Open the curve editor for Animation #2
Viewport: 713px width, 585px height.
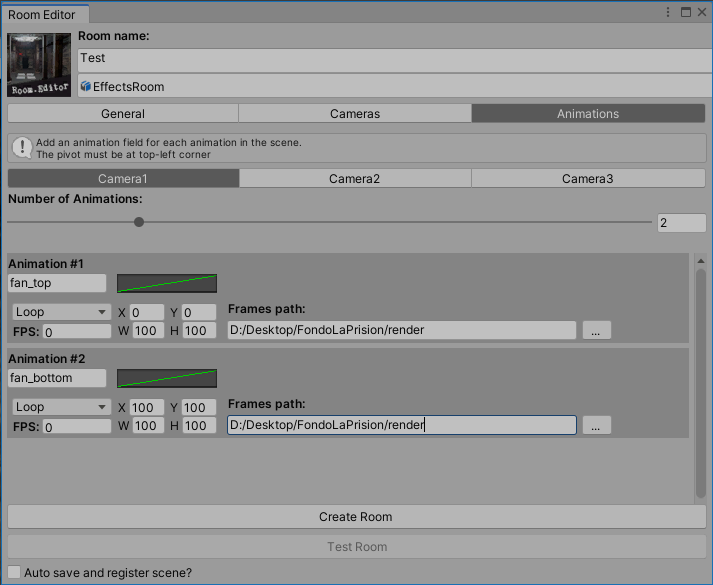click(167, 378)
